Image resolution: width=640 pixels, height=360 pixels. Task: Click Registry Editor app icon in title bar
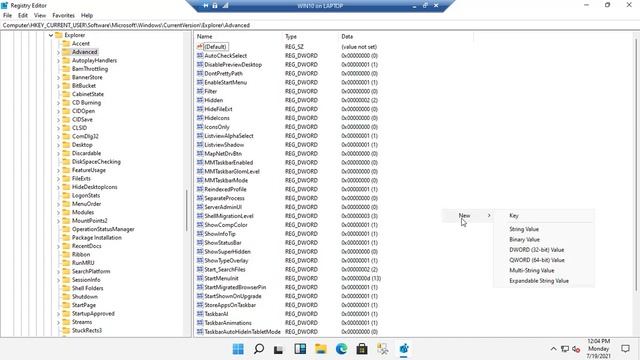tap(4, 5)
